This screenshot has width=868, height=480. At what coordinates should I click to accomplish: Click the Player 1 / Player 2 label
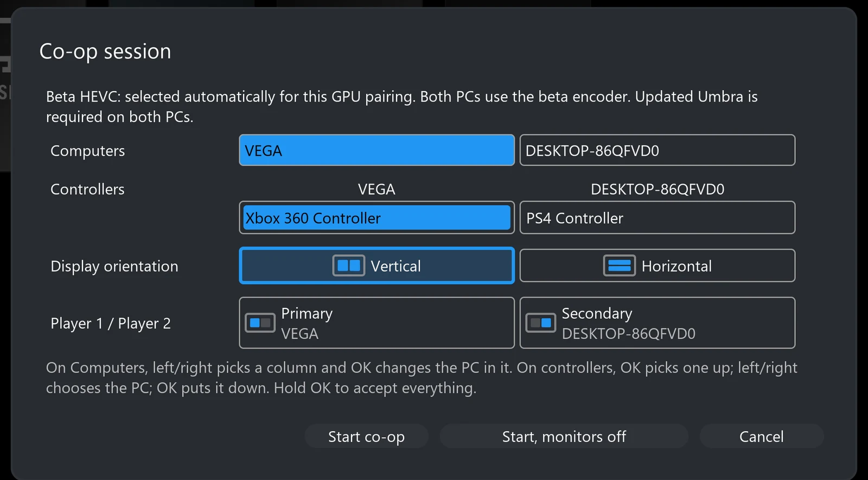[111, 323]
